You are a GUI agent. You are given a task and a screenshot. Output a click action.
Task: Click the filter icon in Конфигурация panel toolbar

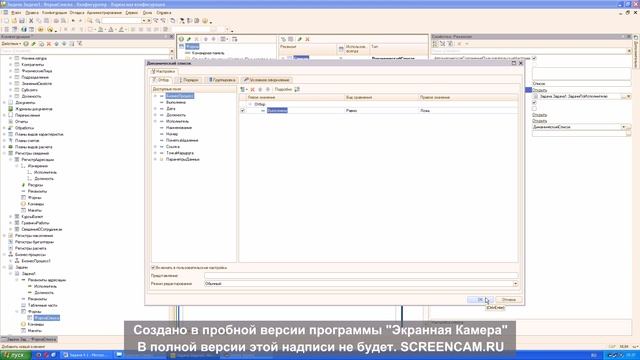point(80,44)
